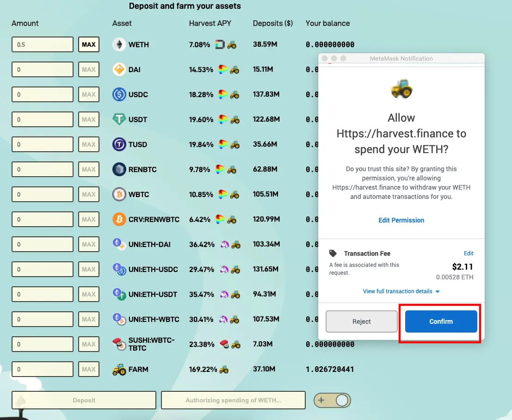Viewport: 512px width, 420px height.
Task: Click the Harvest APY column header
Action: (x=210, y=23)
